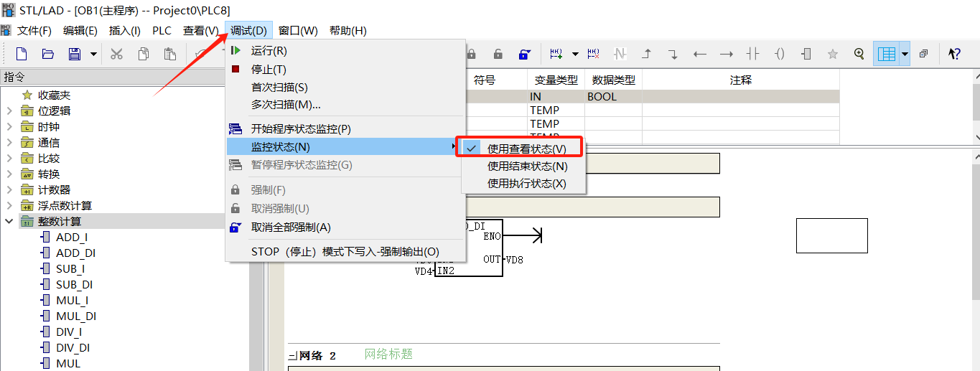980x371 pixels.
Task: Expand the 通信 tree node
Action: pos(9,143)
